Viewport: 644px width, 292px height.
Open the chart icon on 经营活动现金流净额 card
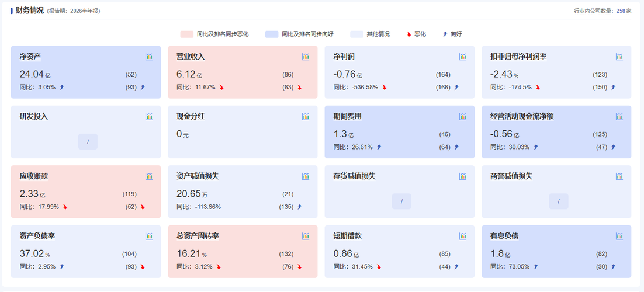(619, 117)
